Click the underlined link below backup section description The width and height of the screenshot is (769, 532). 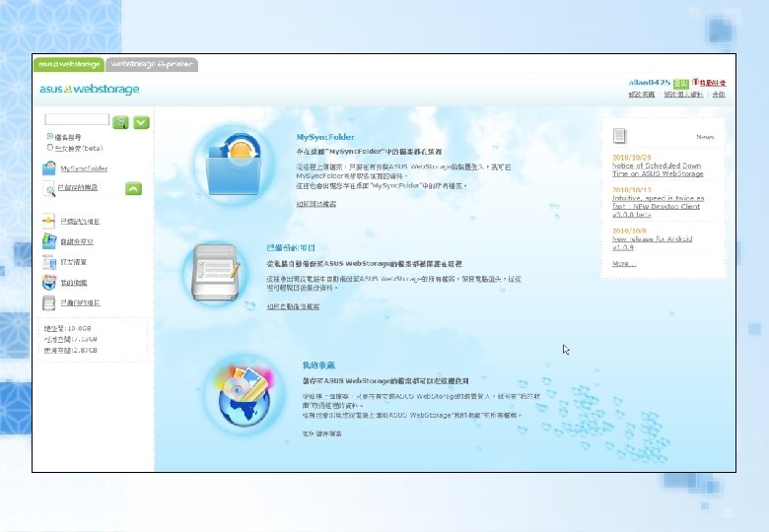click(x=293, y=306)
